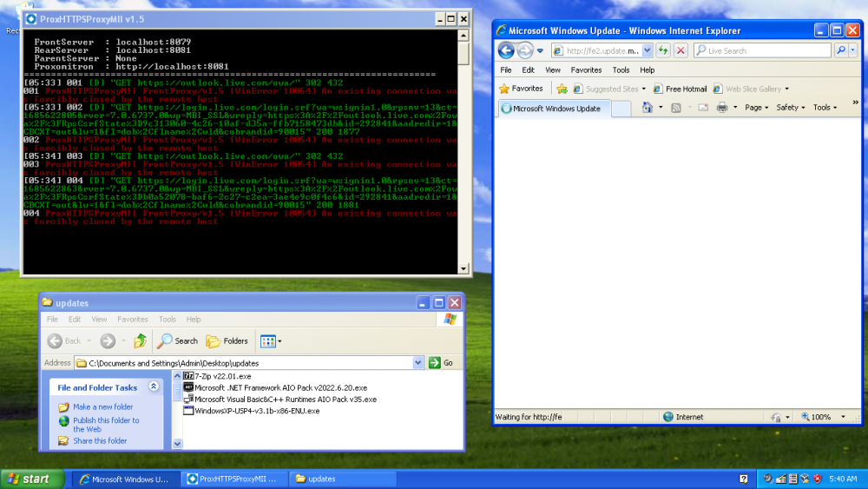This screenshot has width=868, height=489.
Task: Click the Refresh icon in Internet Explorer
Action: tap(663, 50)
